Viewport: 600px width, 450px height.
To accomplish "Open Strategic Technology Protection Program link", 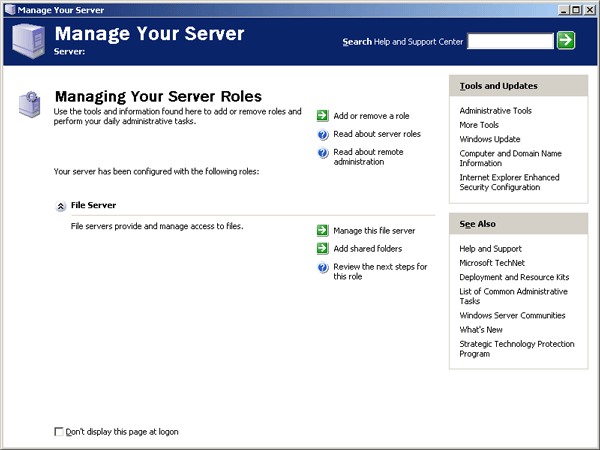I will [x=517, y=349].
